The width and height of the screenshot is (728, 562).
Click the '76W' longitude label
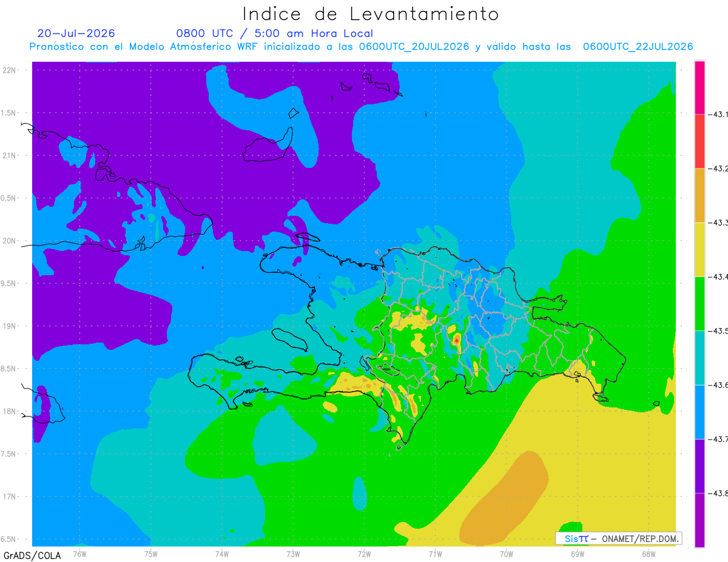coord(79,553)
